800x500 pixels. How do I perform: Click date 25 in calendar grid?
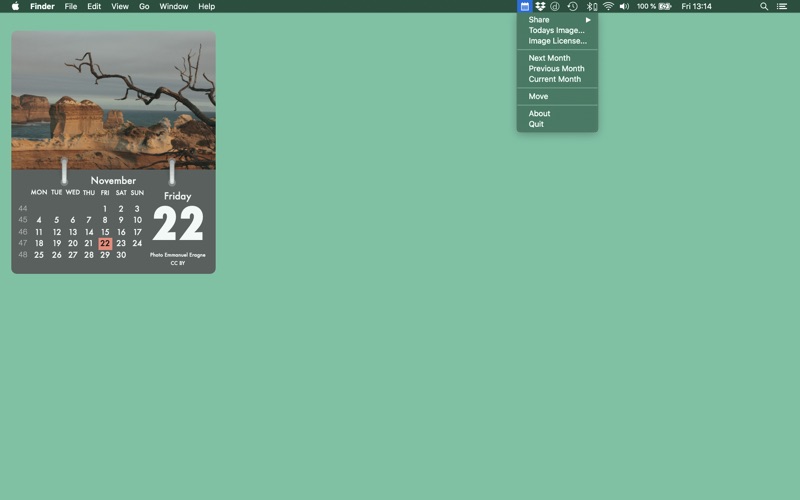(x=39, y=255)
